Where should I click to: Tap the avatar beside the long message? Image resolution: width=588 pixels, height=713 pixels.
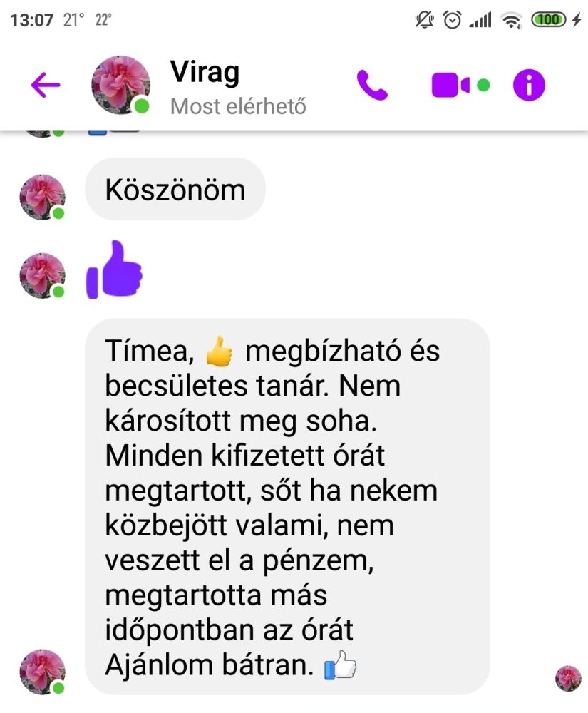tap(42, 672)
